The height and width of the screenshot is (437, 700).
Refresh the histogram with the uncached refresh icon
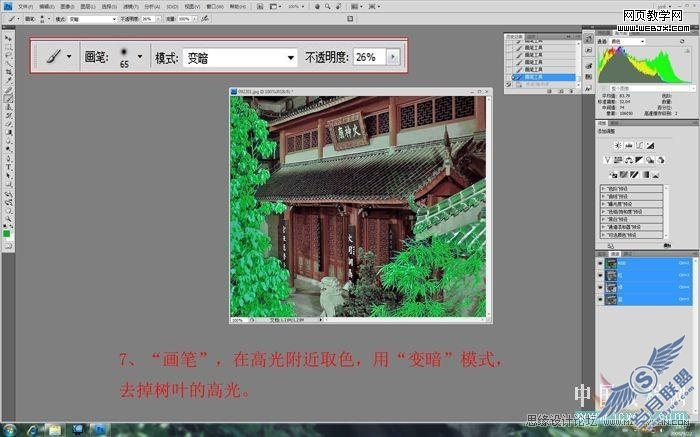coord(682,41)
